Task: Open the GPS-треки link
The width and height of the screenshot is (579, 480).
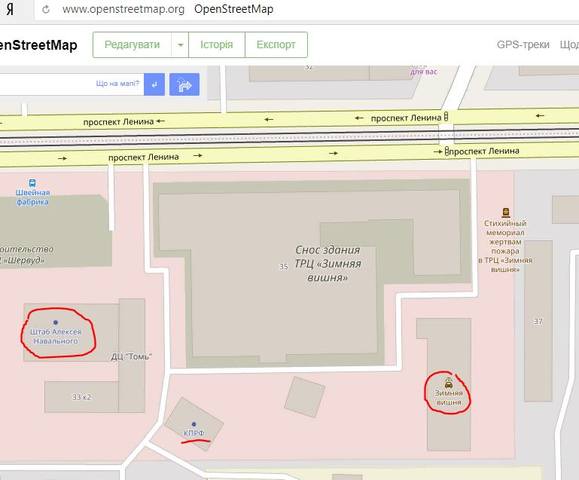Action: pos(523,45)
